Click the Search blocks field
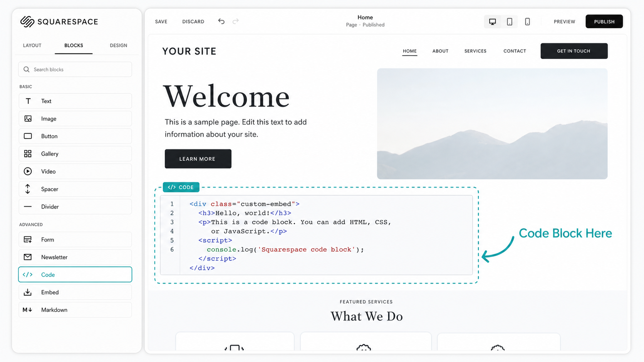This screenshot has width=644, height=362. click(75, 69)
